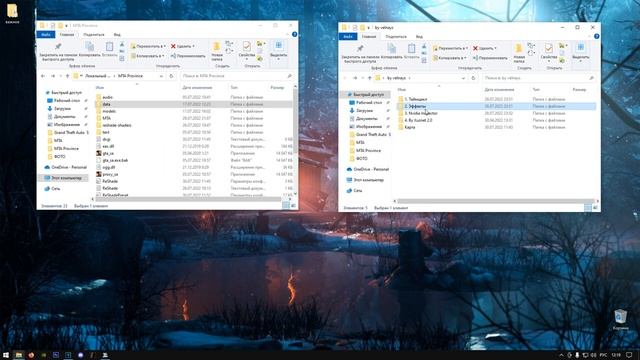Click Name column header in MTA Province window
This screenshot has width=640, height=360.
[x=100, y=87]
